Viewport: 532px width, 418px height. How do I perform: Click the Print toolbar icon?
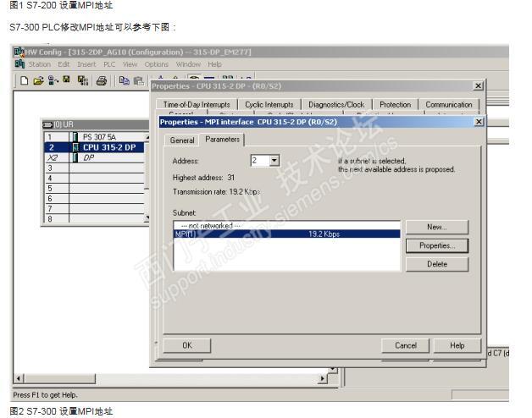click(x=102, y=80)
